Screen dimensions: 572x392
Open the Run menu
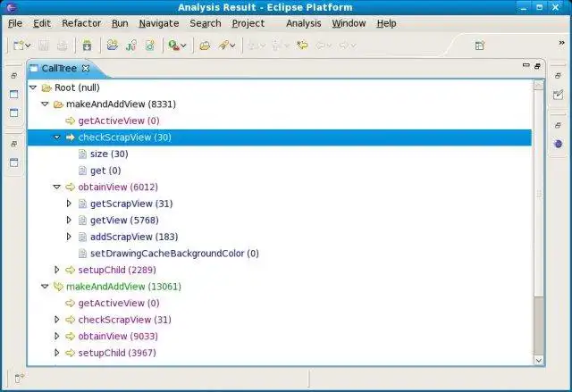click(x=120, y=23)
